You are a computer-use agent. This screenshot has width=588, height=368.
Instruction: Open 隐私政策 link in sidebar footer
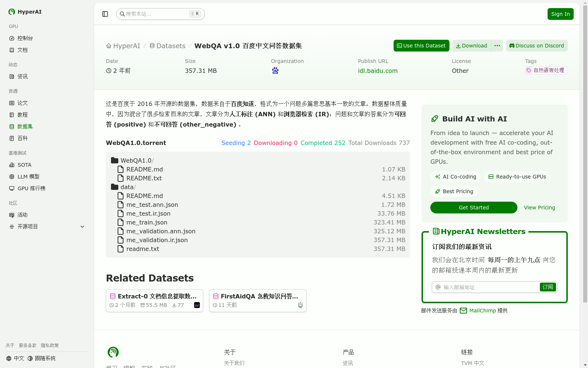point(50,346)
